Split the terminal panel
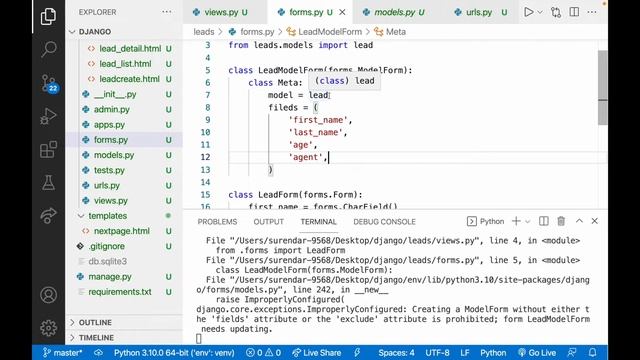 [x=544, y=221]
